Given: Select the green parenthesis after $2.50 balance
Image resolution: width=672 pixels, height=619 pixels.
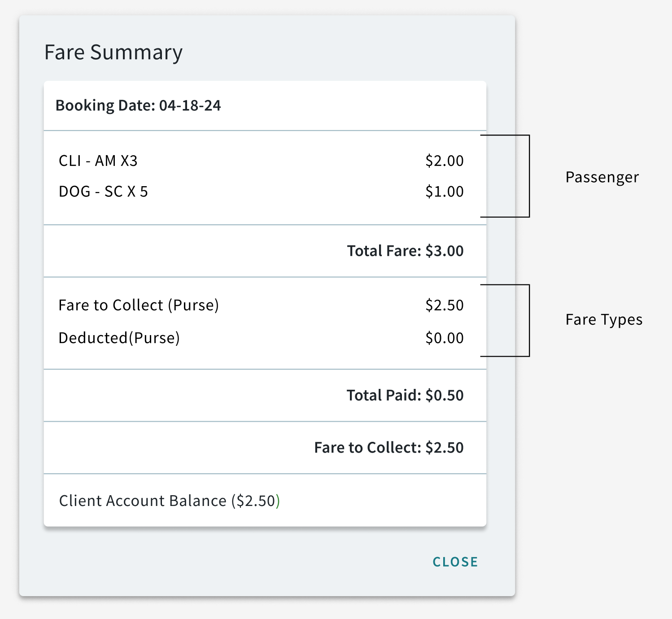Looking at the screenshot, I should (277, 500).
